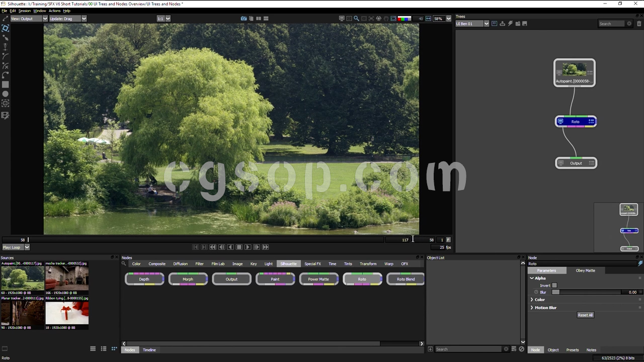
Task: Switch to the Special FX node tab
Action: [x=312, y=264]
